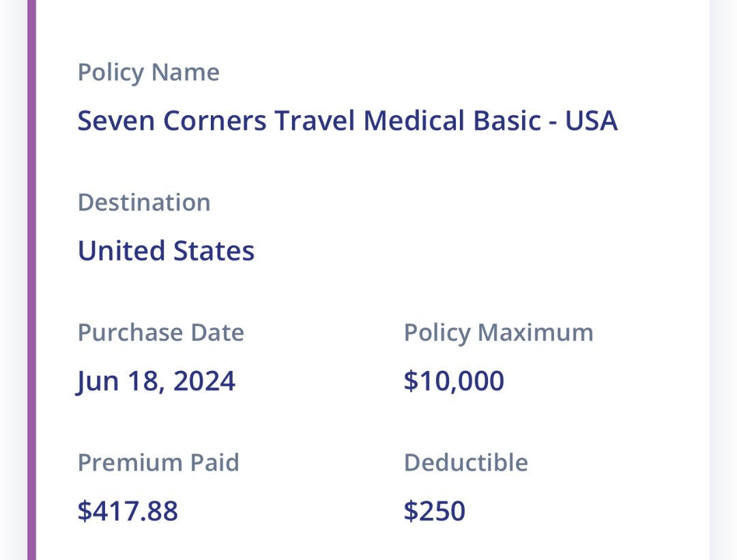
Task: Select the $417.88 premium amount
Action: click(x=128, y=511)
